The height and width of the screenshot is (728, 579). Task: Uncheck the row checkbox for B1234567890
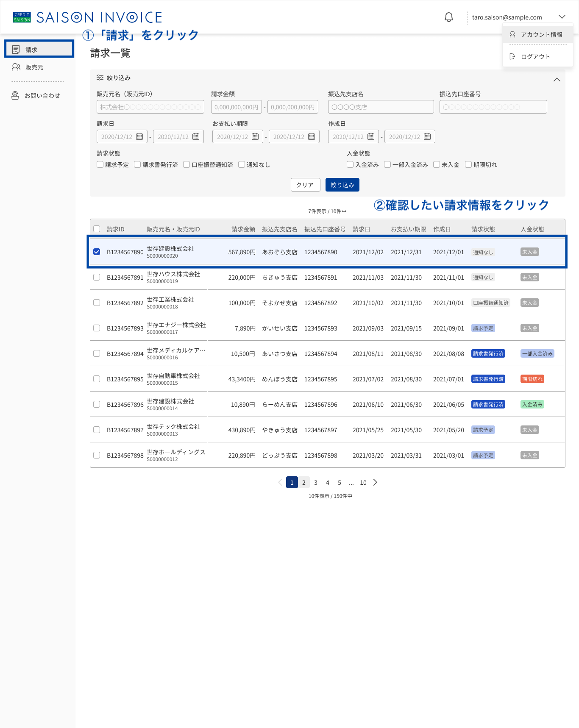coord(97,252)
